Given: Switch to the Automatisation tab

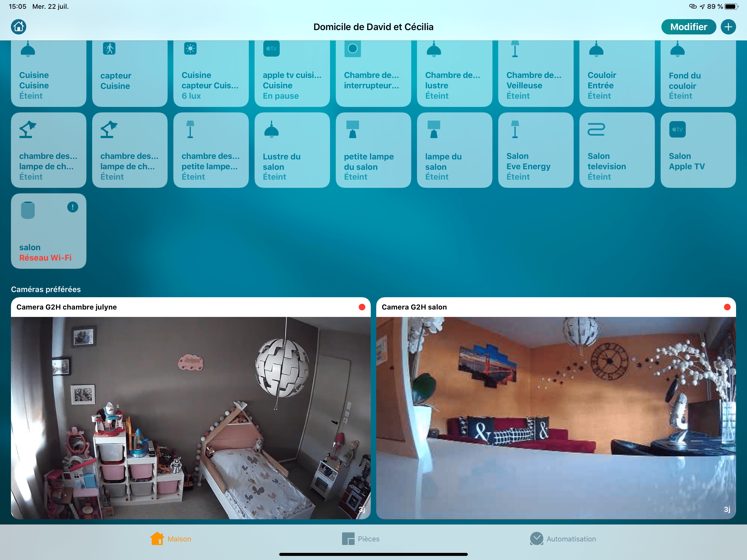Looking at the screenshot, I should [563, 539].
